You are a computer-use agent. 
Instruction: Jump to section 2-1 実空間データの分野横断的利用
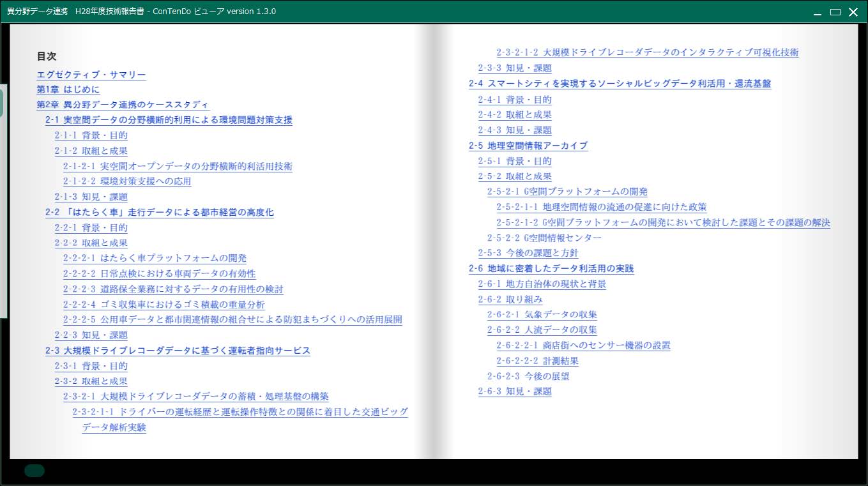169,120
